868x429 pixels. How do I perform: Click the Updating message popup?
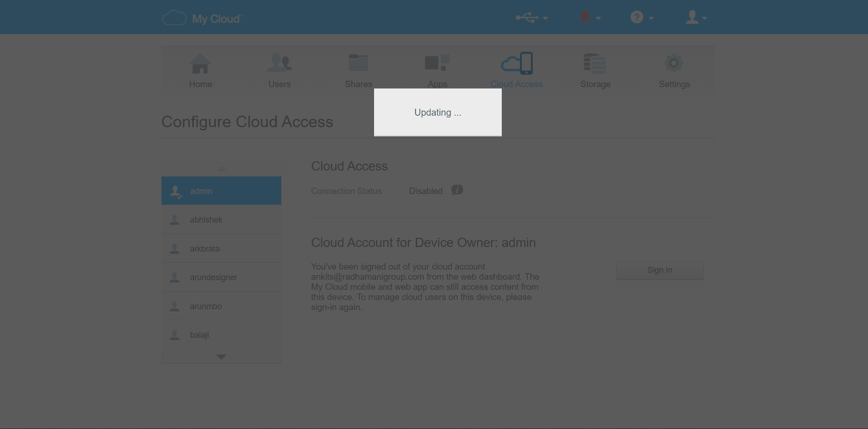tap(438, 112)
